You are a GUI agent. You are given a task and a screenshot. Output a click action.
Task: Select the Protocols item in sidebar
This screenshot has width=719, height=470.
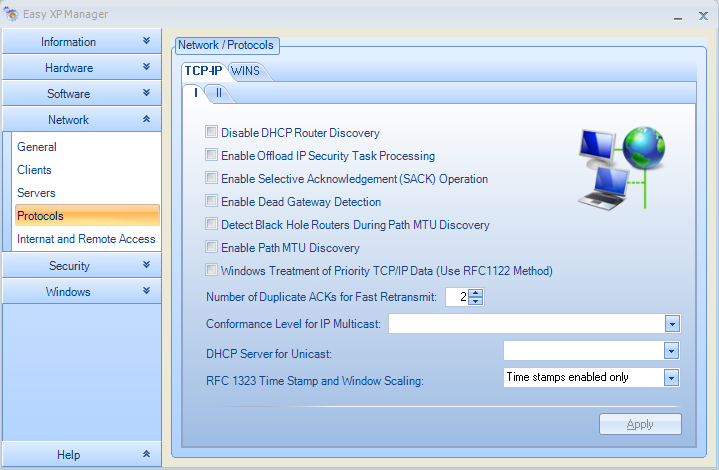pos(87,216)
